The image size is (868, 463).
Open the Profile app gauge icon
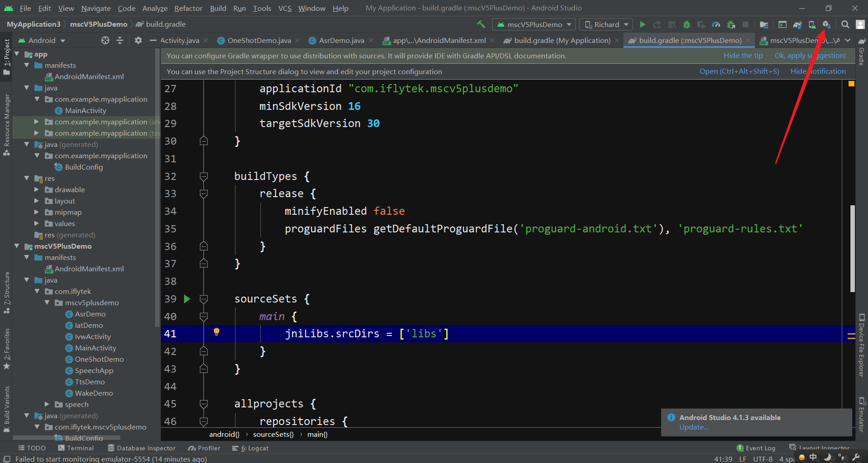pos(716,24)
